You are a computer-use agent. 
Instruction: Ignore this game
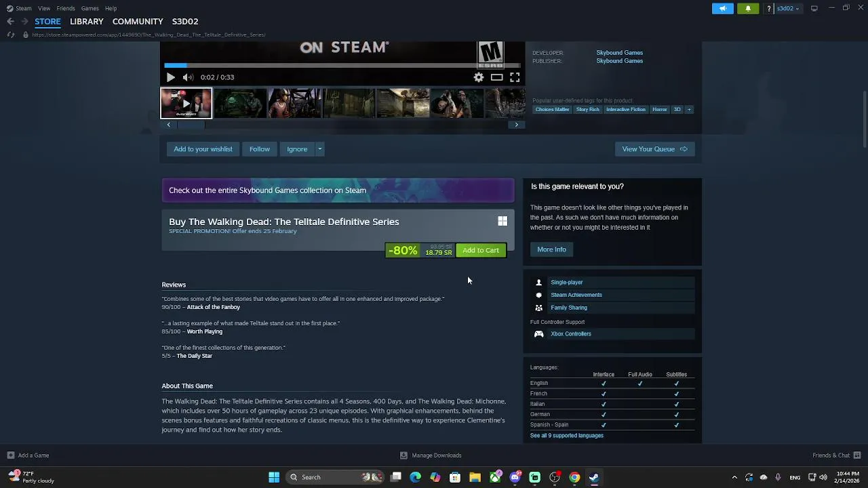[x=297, y=149]
